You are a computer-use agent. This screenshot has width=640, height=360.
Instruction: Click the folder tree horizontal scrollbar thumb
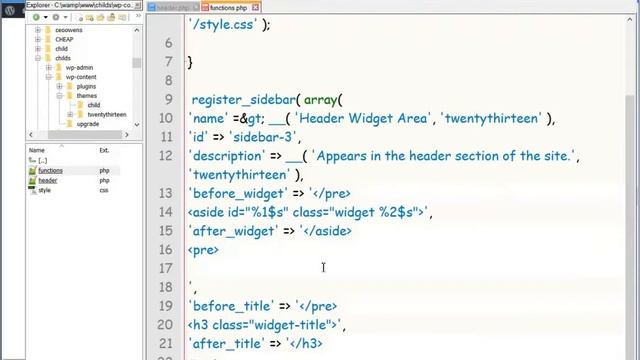click(x=84, y=135)
